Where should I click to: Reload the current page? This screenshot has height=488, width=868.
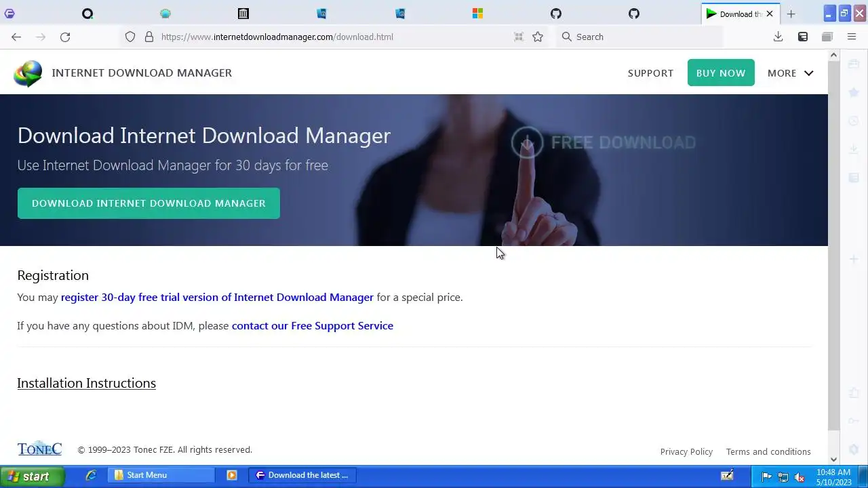click(x=65, y=37)
